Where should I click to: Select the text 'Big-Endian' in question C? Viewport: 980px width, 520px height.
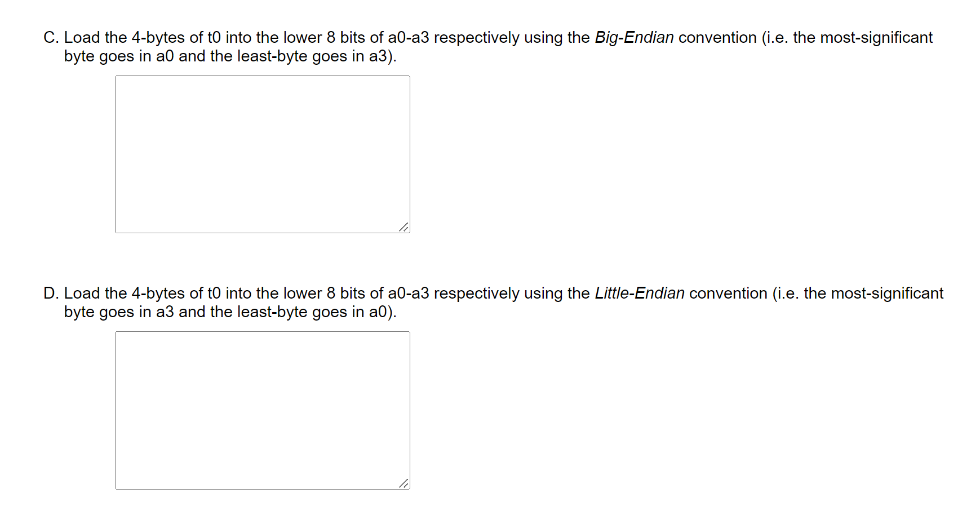point(633,37)
